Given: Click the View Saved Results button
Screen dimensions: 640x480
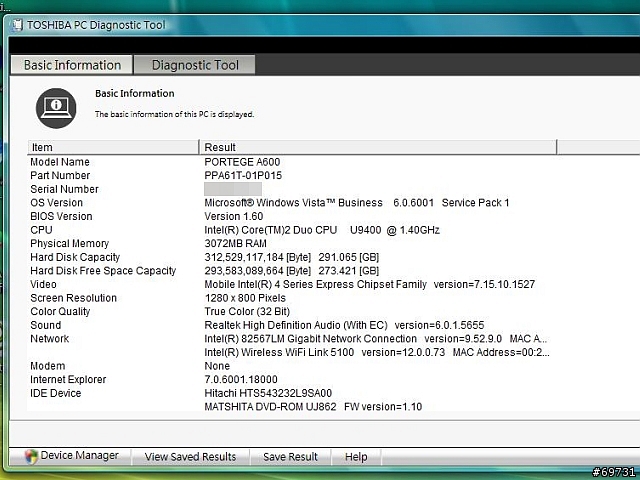Looking at the screenshot, I should 190,457.
